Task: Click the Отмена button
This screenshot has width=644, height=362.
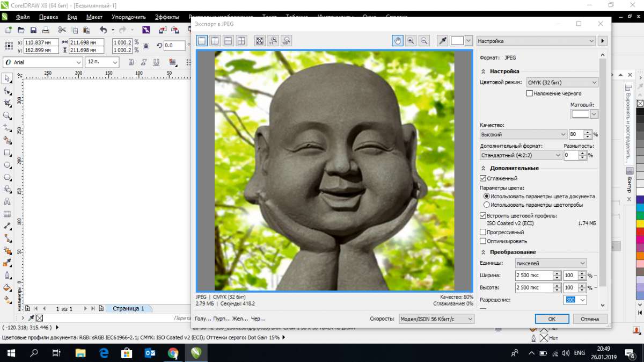Action: tap(589, 318)
